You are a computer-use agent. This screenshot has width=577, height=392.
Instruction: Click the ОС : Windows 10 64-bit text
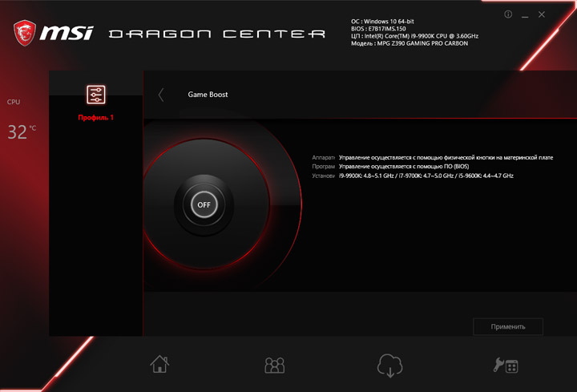click(382, 22)
